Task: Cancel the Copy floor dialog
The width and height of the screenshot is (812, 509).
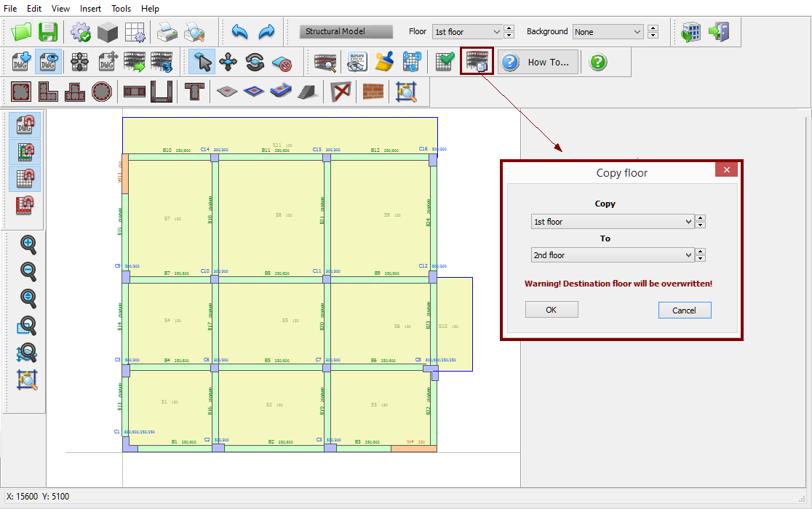Action: pos(685,310)
